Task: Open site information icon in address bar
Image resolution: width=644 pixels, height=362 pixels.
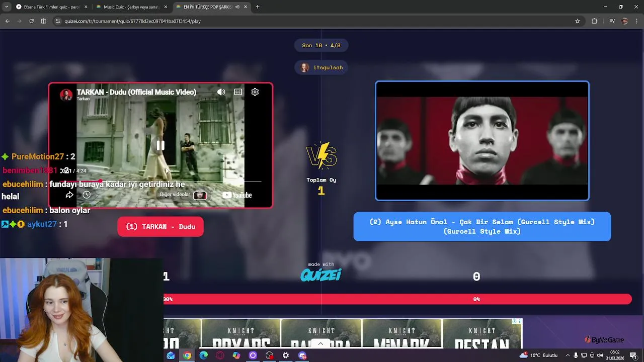Action: tap(58, 21)
